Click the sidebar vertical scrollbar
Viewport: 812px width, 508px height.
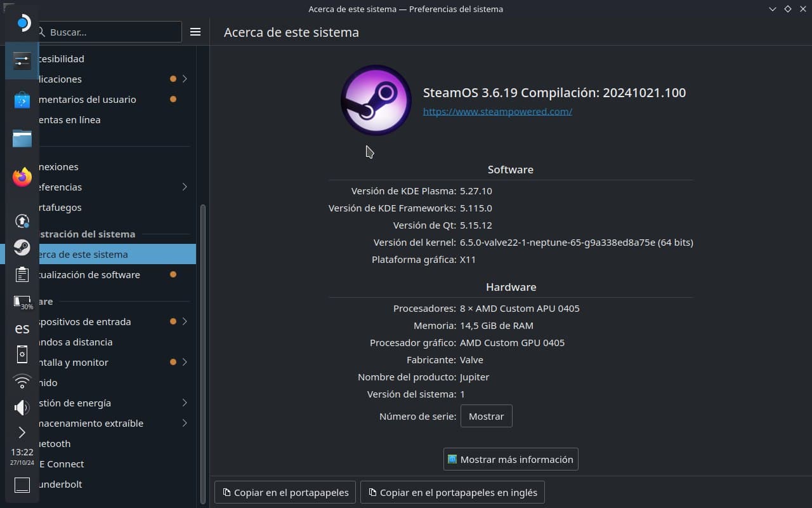click(x=203, y=354)
